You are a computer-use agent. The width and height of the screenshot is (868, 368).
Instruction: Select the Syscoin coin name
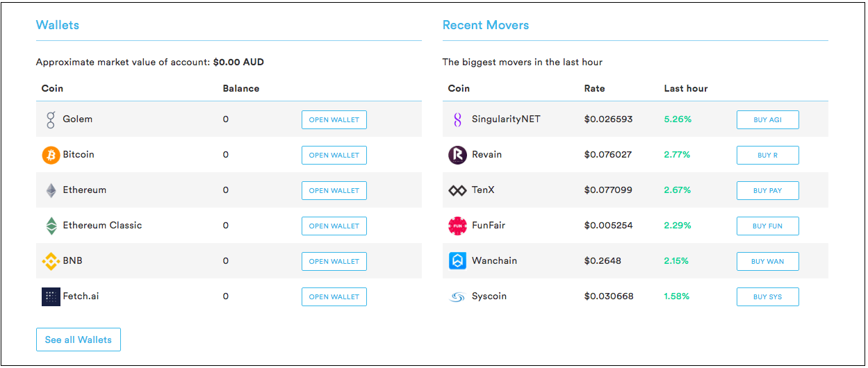[x=489, y=296]
